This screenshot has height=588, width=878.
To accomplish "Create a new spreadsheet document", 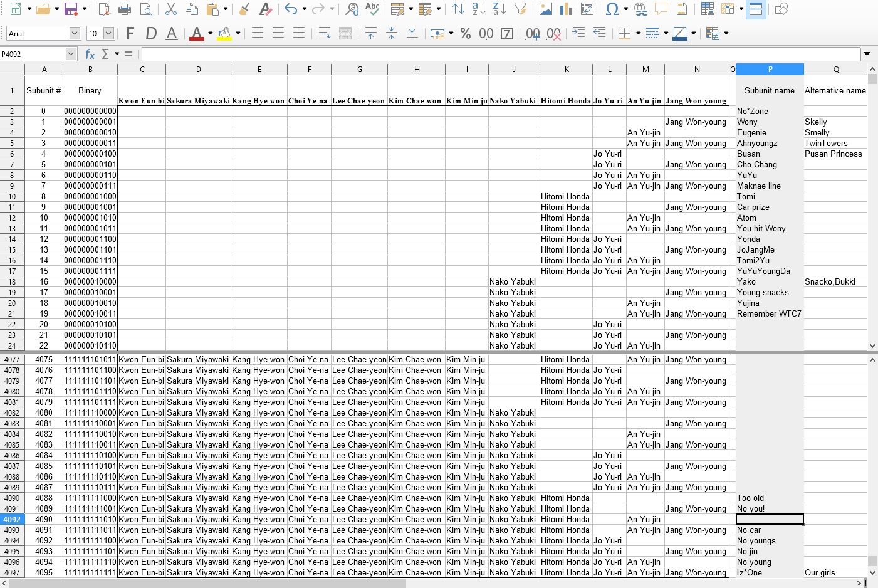I will (x=16, y=9).
